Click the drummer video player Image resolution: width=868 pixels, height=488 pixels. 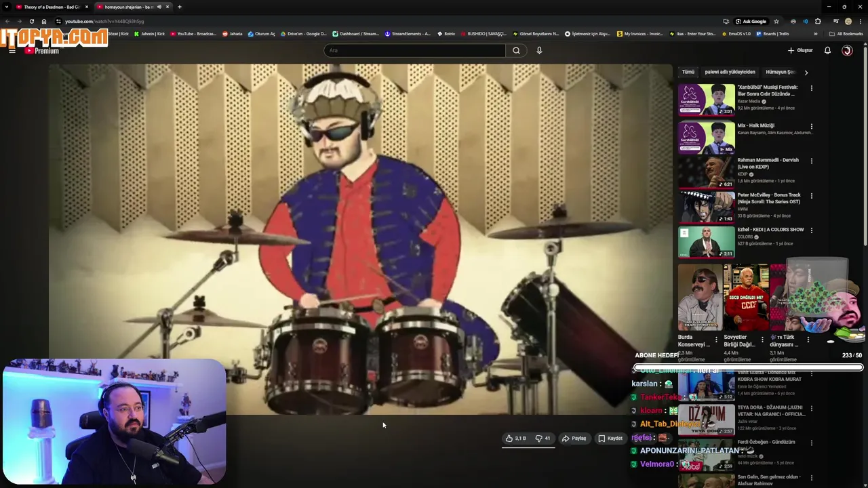[x=360, y=239]
